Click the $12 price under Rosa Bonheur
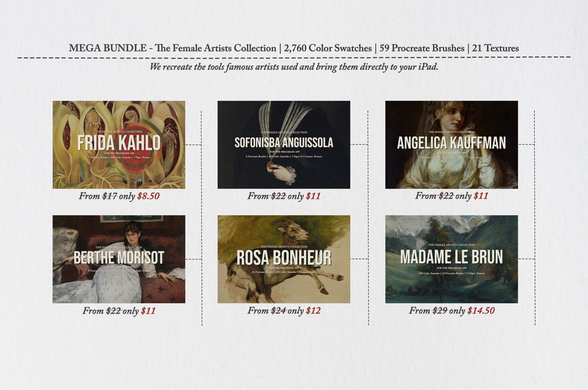 coord(313,311)
